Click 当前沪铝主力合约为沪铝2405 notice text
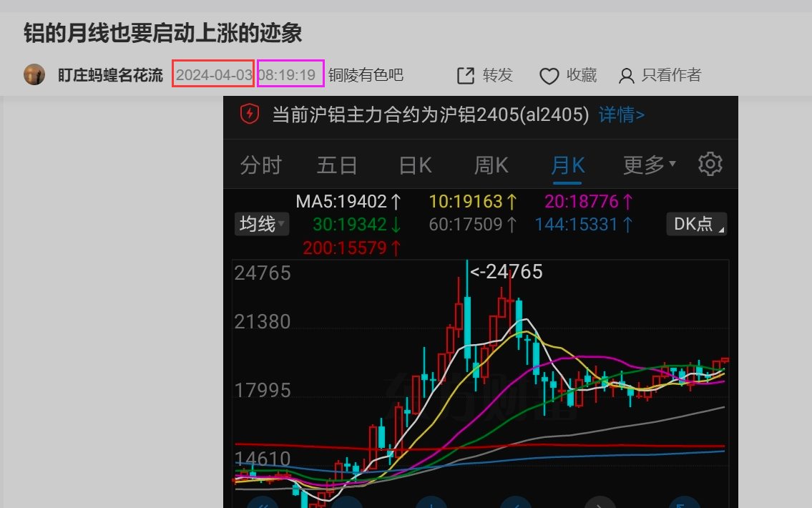This screenshot has width=812, height=508. click(431, 114)
